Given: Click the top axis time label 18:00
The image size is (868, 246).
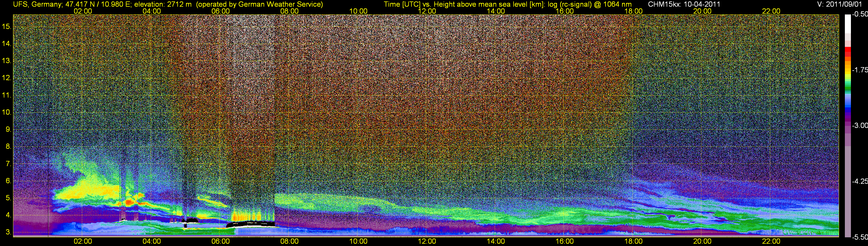Looking at the screenshot, I should (x=633, y=11).
